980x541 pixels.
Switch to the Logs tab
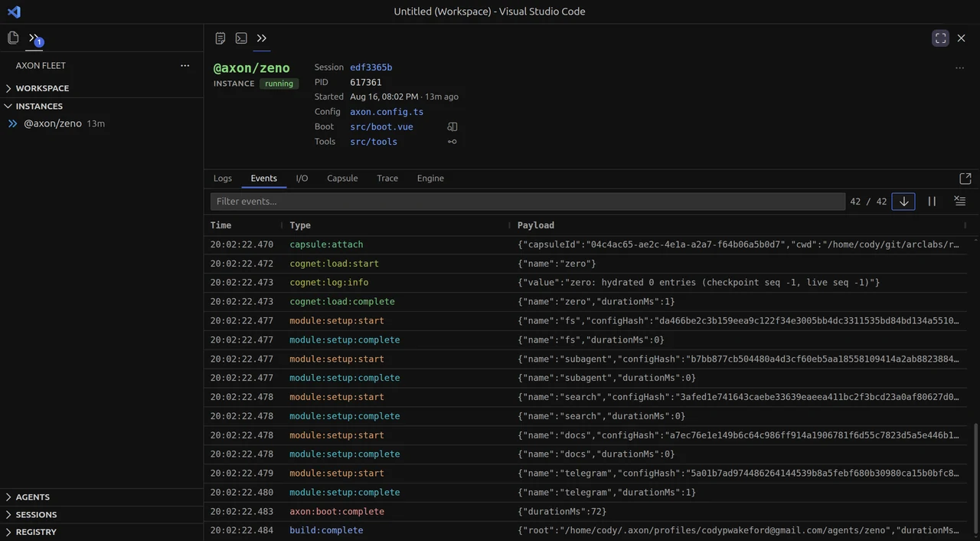223,178
